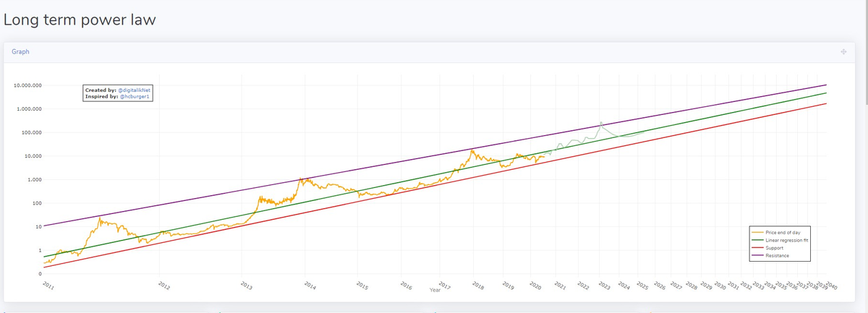868x313 pixels.
Task: Click the 2023 x-axis tick label
Action: (605, 286)
